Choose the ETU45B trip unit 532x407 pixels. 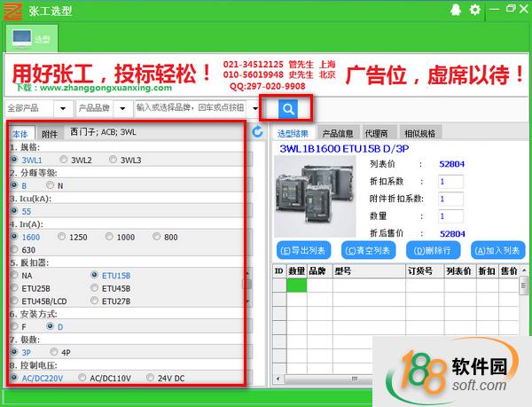tap(94, 288)
